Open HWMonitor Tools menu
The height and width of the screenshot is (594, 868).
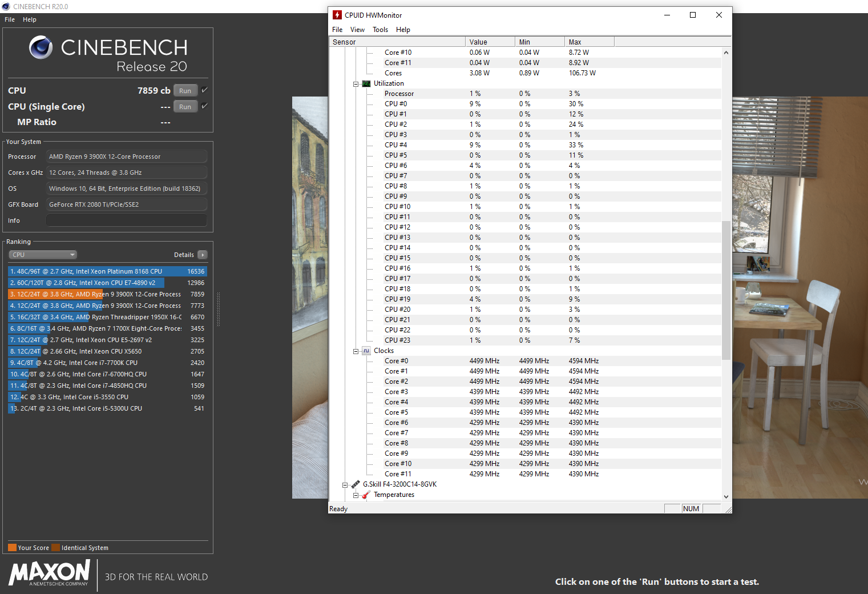[380, 30]
